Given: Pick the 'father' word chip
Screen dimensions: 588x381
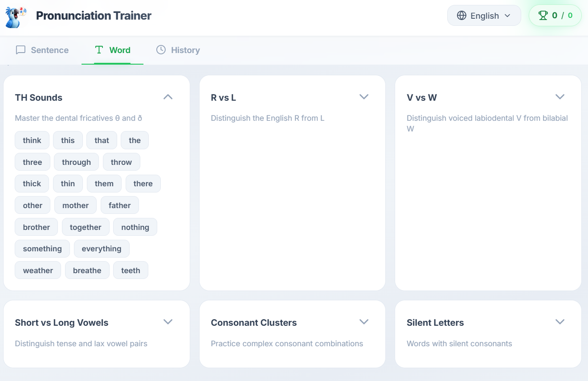Looking at the screenshot, I should coord(119,205).
